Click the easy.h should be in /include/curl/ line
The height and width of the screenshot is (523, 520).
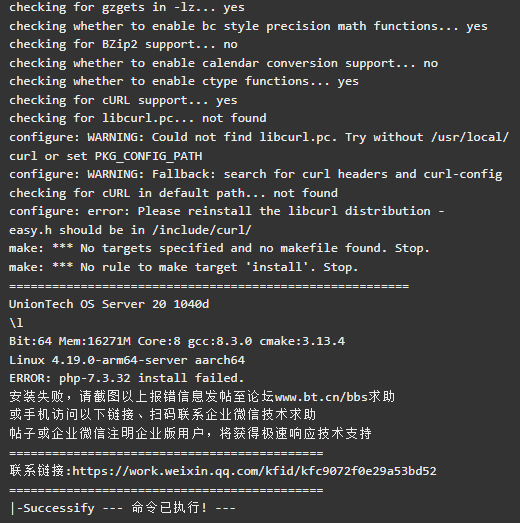click(x=130, y=230)
